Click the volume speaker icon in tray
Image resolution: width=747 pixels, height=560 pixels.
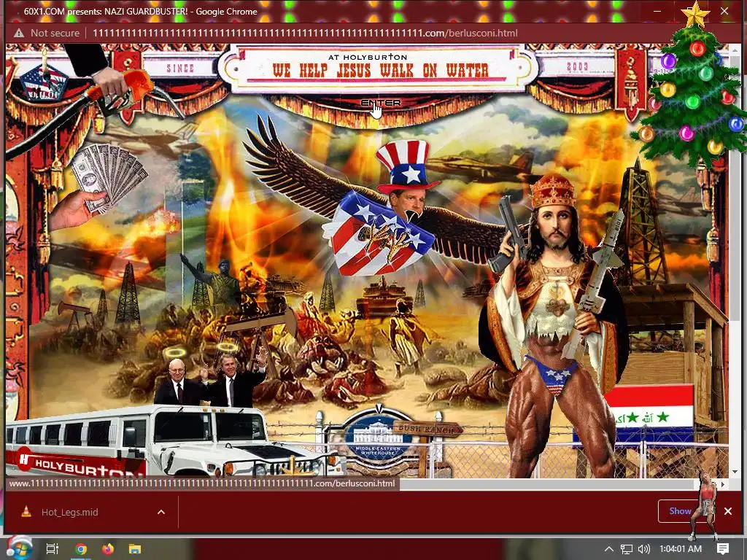click(x=643, y=549)
